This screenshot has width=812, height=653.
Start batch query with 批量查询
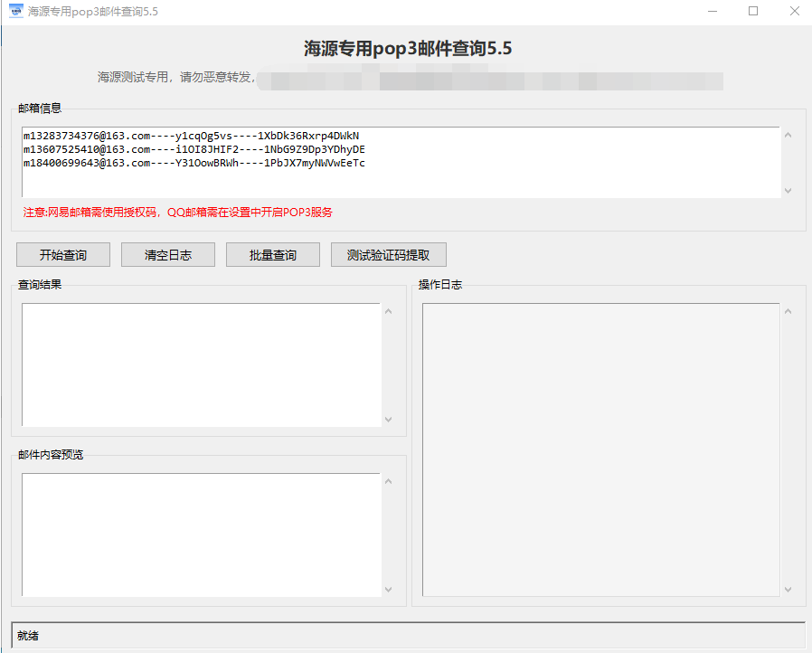[273, 255]
